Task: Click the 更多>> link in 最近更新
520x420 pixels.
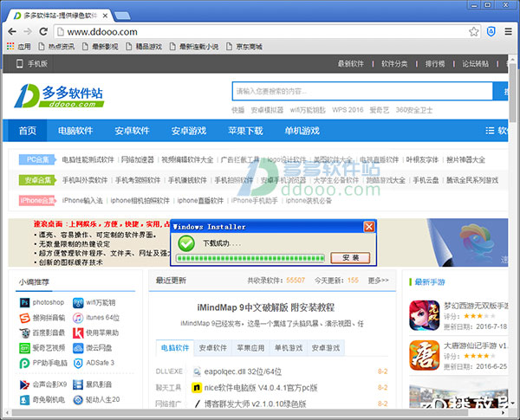Action: pos(378,281)
